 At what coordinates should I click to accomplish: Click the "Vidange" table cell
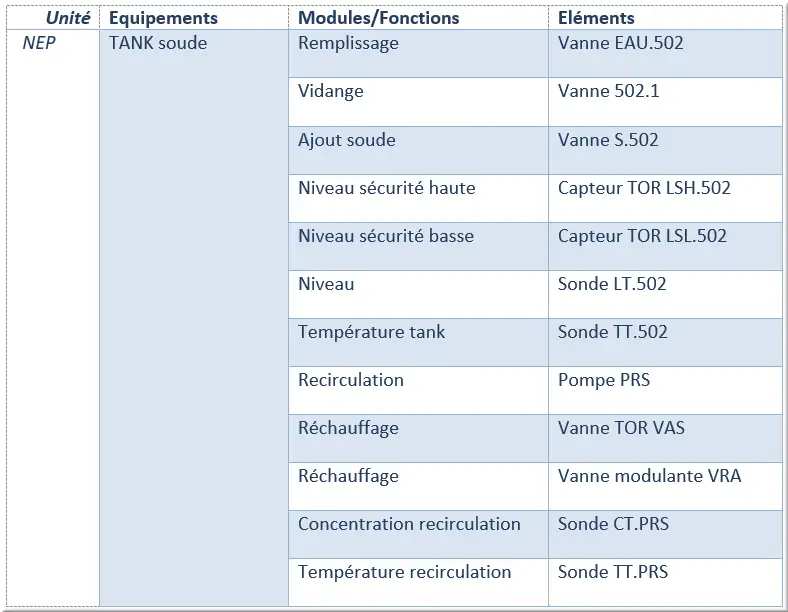click(x=331, y=91)
